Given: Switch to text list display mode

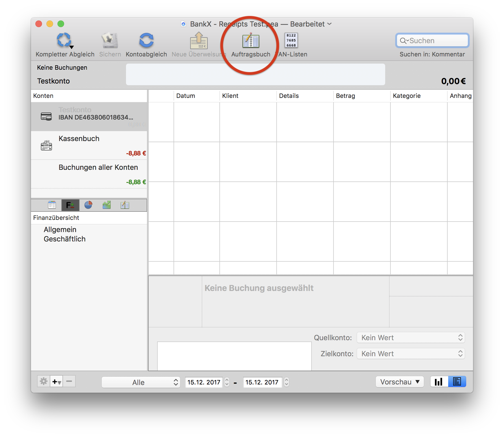Looking at the screenshot, I should pyautogui.click(x=457, y=382).
